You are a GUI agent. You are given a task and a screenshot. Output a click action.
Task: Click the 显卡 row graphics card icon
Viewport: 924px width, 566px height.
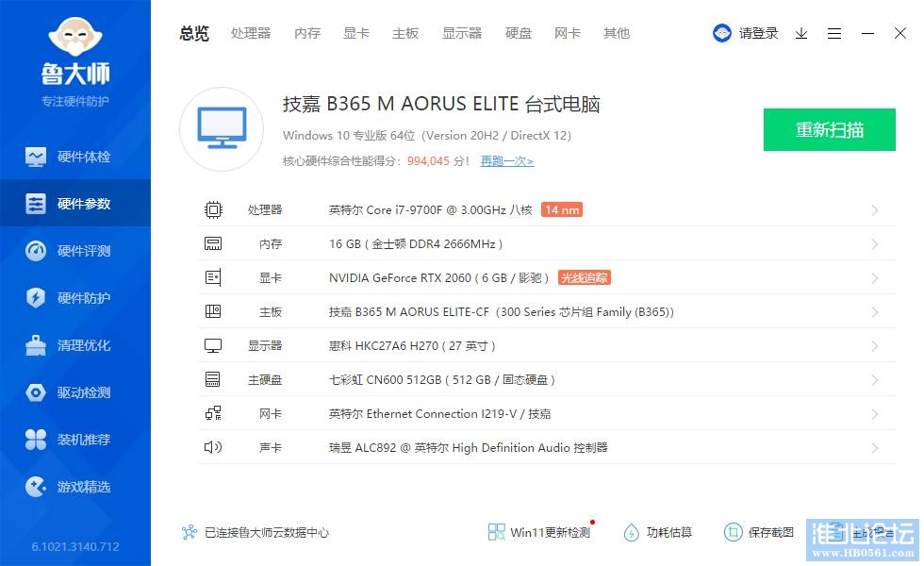coord(213,277)
